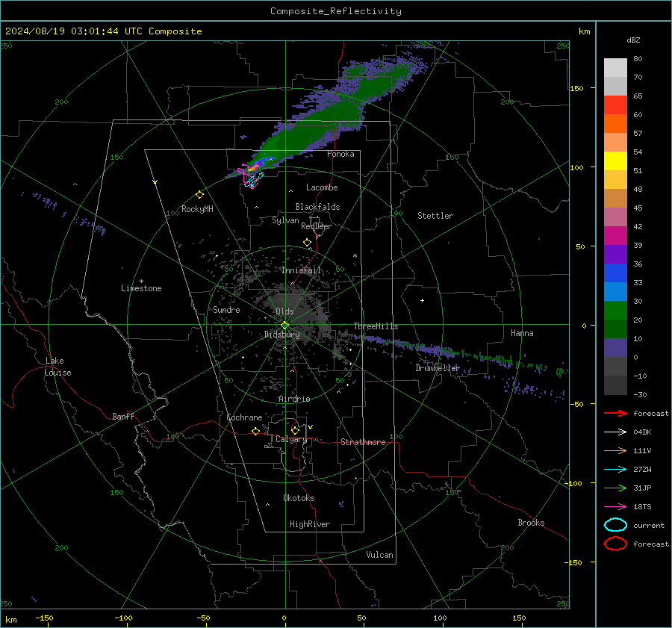Pick the magenta 39-42 dBZ swatch
Image resolution: width=672 pixels, height=628 pixels.
615,236
